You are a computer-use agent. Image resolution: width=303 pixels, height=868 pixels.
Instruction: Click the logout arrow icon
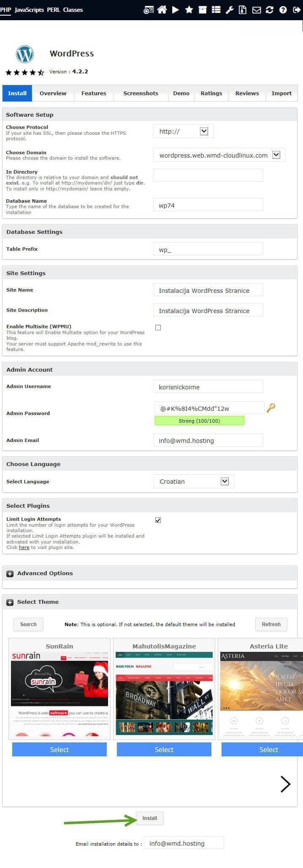(x=296, y=10)
